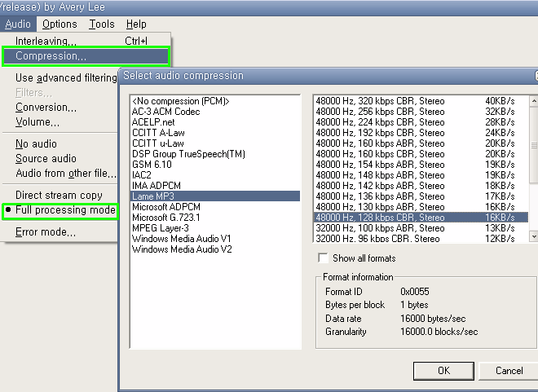
Task: Select Microsoft ADPCM codec
Action: tap(215, 207)
